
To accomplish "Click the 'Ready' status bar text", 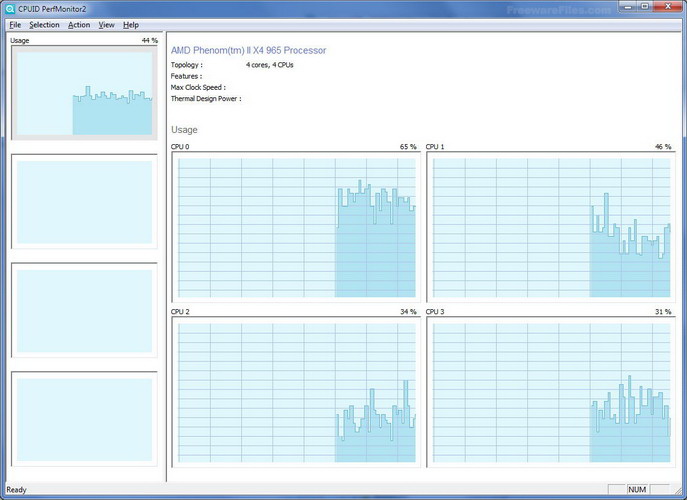I will click(x=16, y=490).
